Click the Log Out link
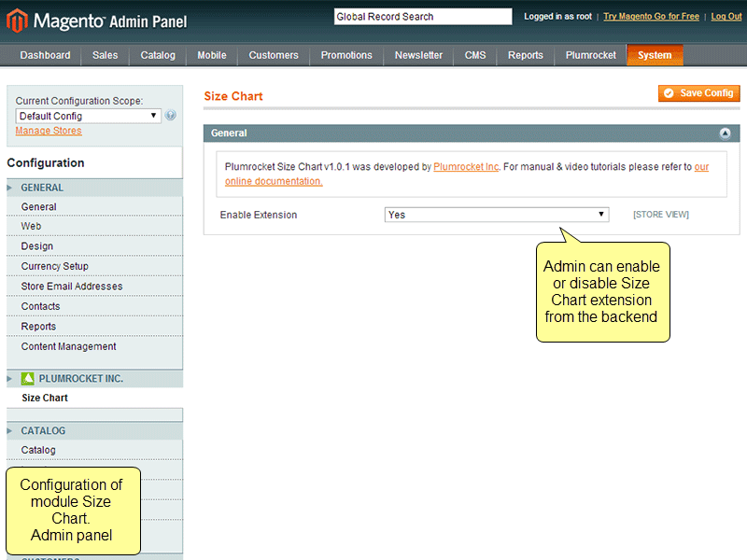This screenshot has width=747, height=560. pyautogui.click(x=726, y=16)
